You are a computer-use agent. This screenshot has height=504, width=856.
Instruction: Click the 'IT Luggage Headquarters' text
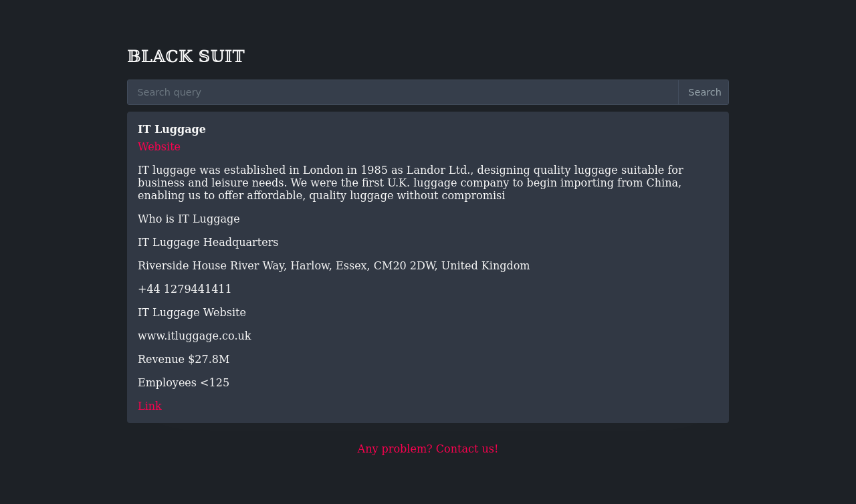pos(208,242)
